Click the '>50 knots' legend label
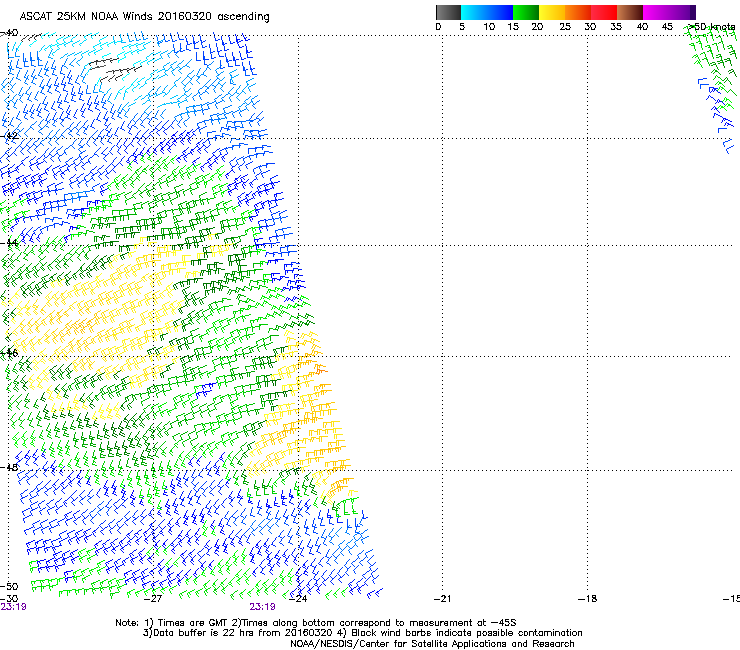This screenshot has width=740, height=650. (x=712, y=27)
